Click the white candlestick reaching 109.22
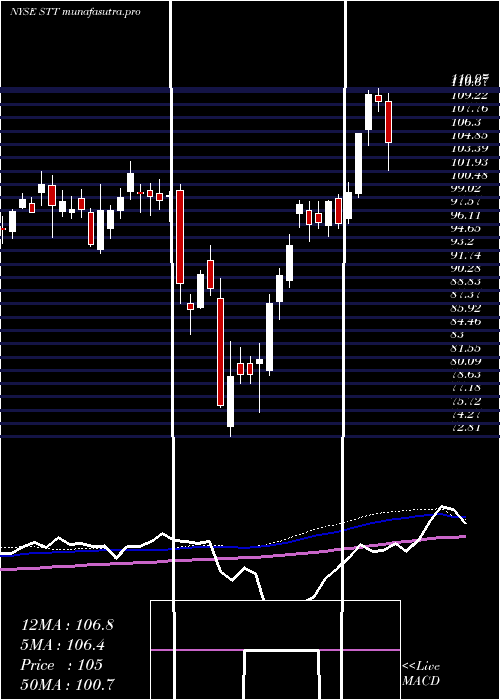The image size is (500, 700). point(368,112)
